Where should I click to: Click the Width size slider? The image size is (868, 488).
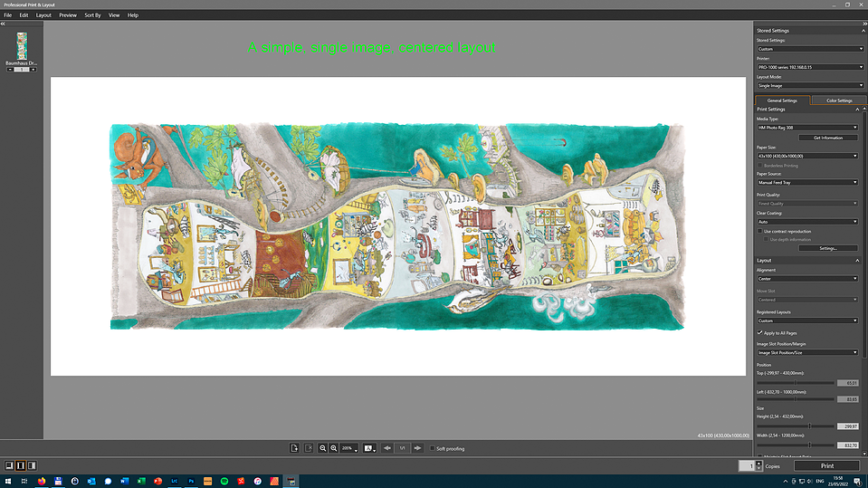tap(796, 445)
